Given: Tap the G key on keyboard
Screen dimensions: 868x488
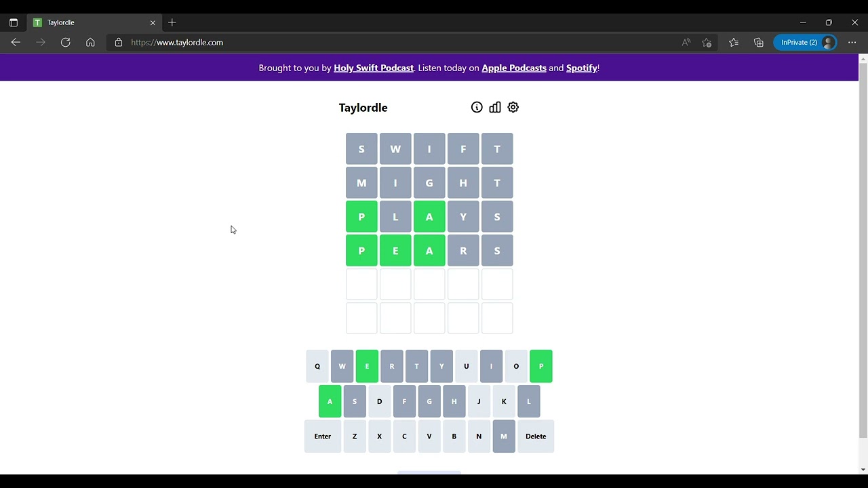Looking at the screenshot, I should point(429,401).
